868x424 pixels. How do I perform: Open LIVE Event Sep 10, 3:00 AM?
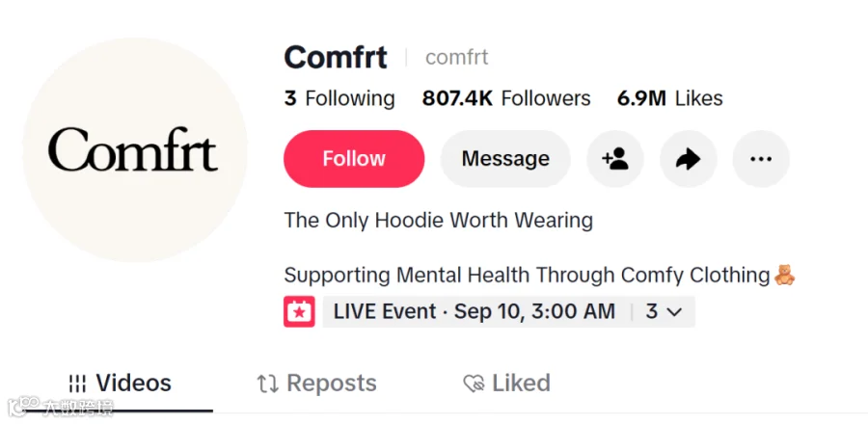pos(474,311)
